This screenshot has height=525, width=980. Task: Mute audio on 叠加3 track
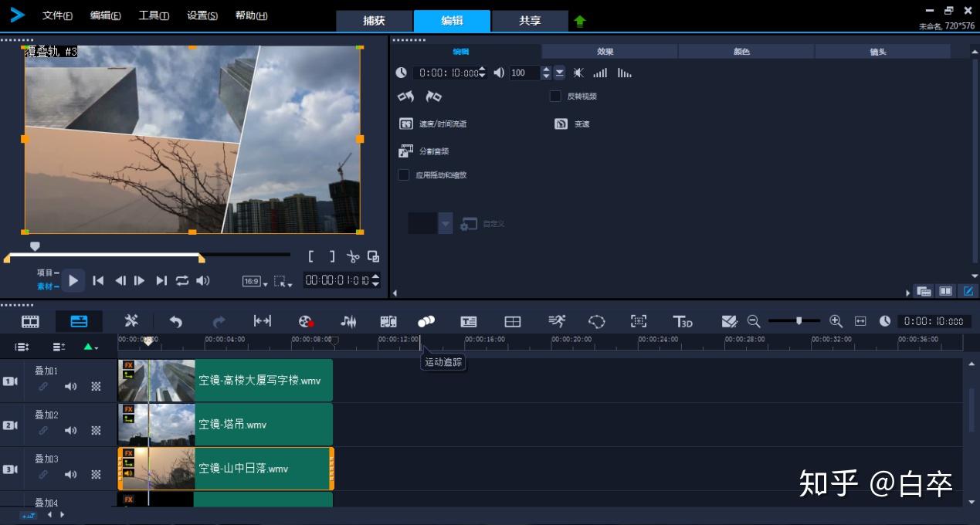70,474
